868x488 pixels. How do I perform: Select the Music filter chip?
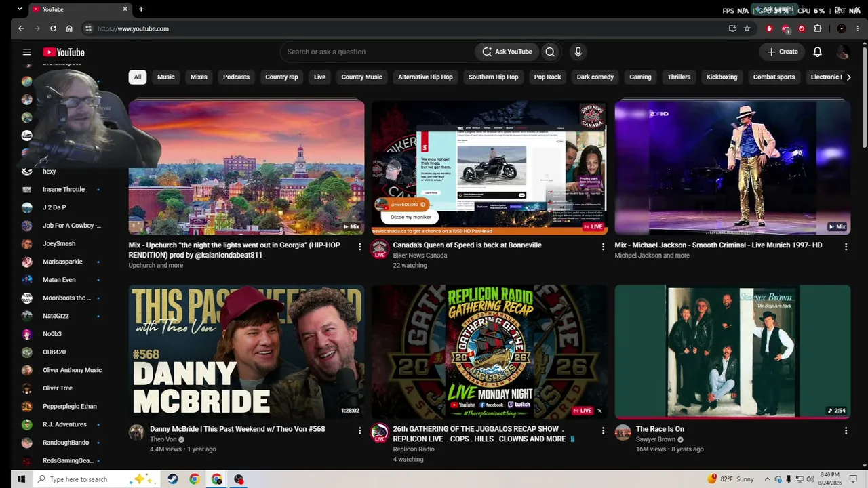click(166, 77)
